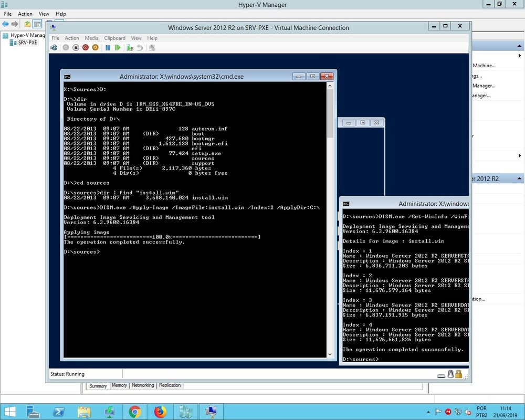Switch to VM Connection taskbar button
The width and height of the screenshot is (525, 420).
211,412
